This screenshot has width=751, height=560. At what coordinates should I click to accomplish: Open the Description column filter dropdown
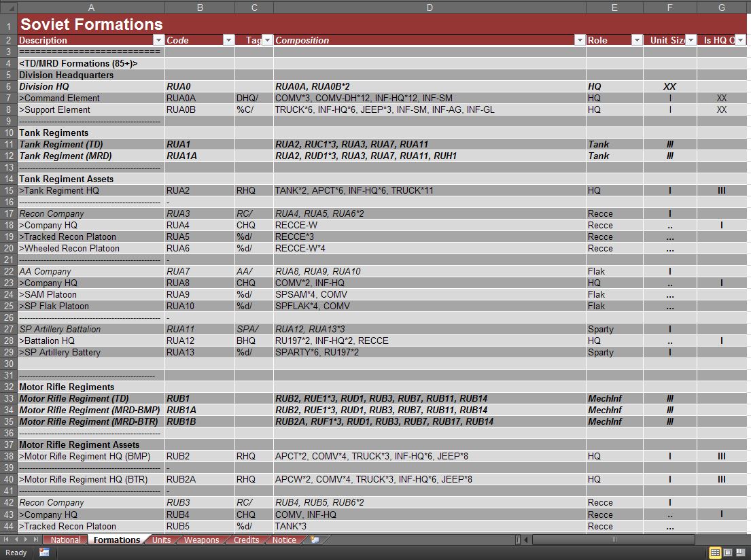(x=158, y=40)
